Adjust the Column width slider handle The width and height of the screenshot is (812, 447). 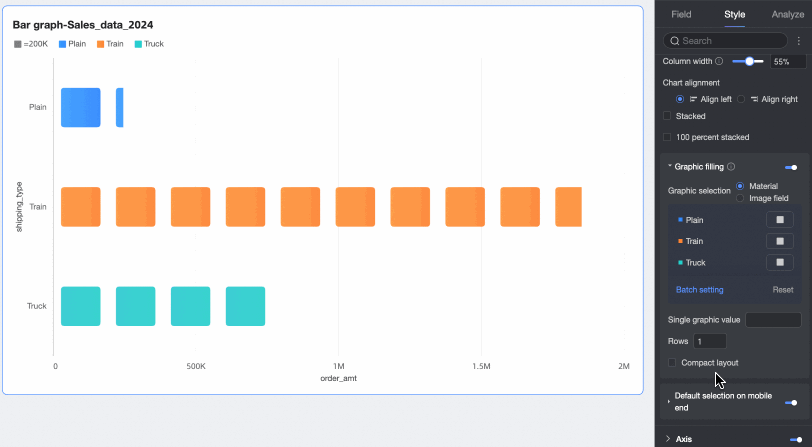coord(749,61)
